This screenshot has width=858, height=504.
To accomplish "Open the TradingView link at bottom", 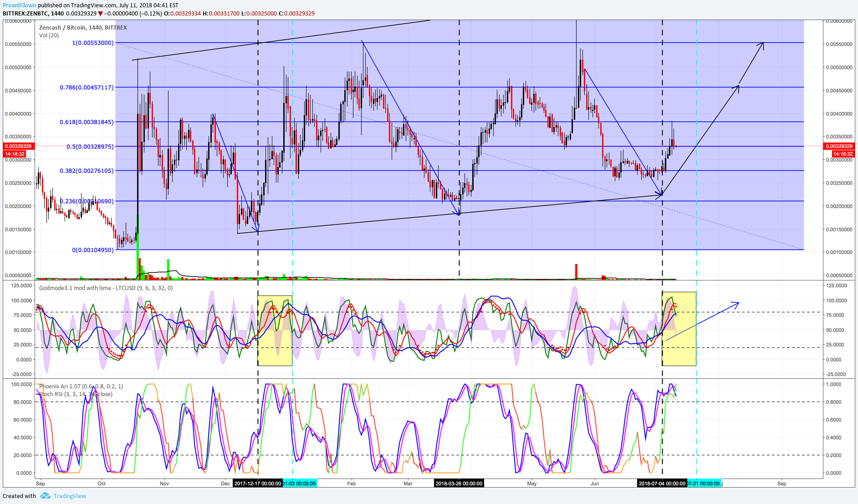I will [x=70, y=496].
